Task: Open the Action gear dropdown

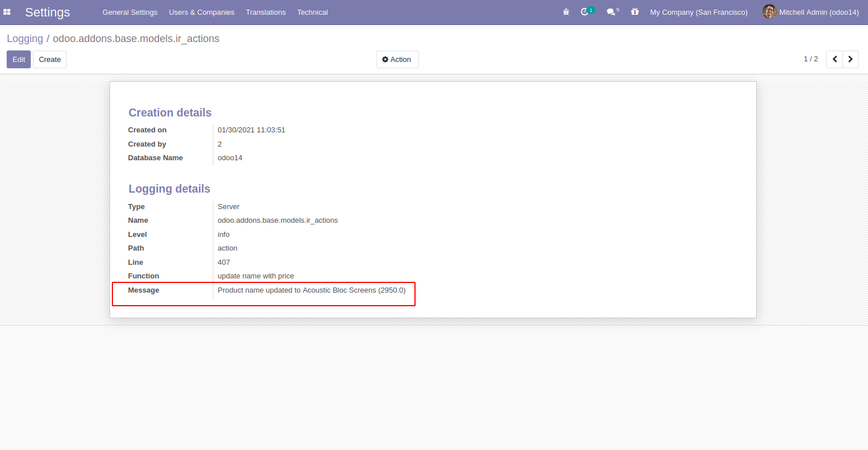Action: point(397,60)
